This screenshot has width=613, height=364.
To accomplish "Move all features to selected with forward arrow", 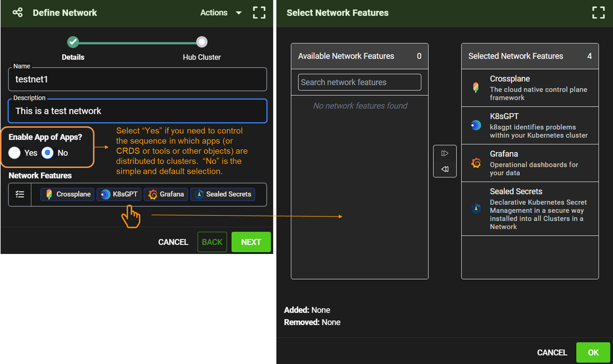I will pos(445,153).
